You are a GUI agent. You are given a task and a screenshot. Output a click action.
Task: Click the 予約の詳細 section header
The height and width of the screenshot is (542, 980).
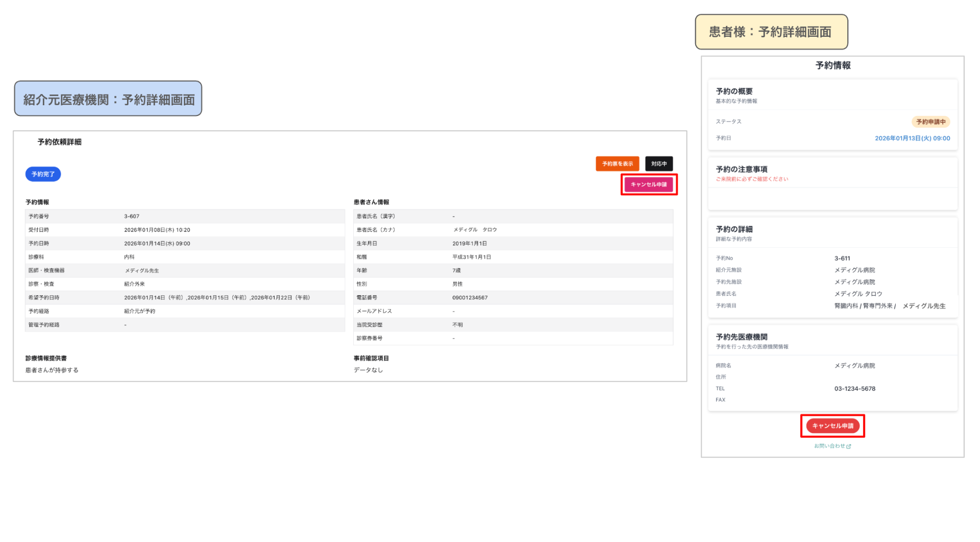[x=731, y=229]
